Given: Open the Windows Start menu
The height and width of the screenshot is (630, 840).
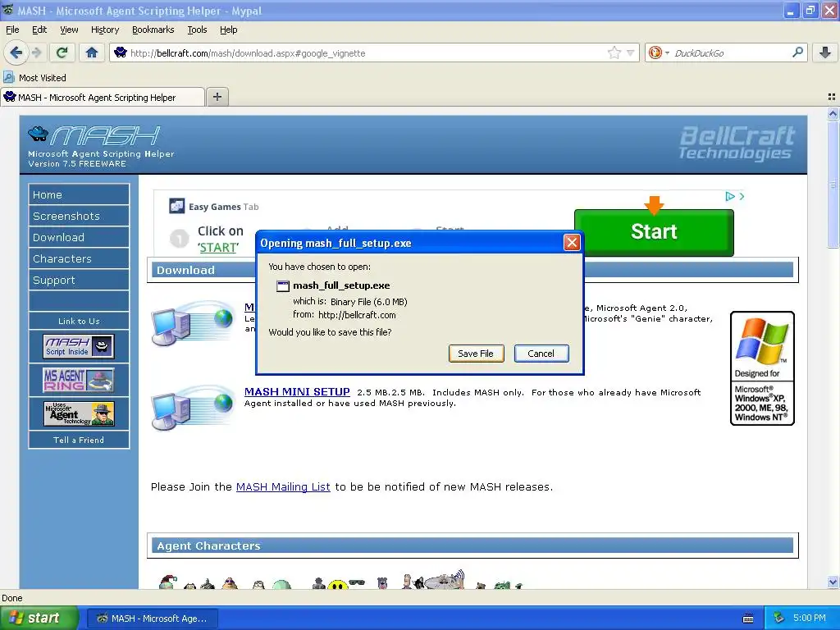Looking at the screenshot, I should coord(39,619).
